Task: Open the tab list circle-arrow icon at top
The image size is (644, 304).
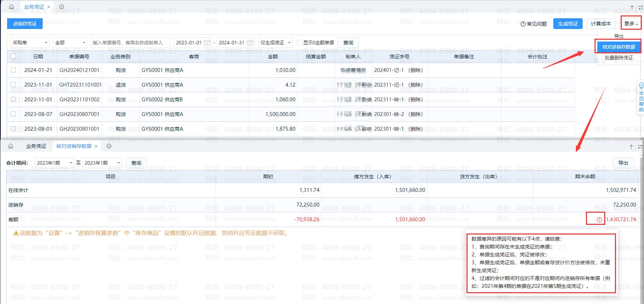Action: pyautogui.click(x=61, y=7)
